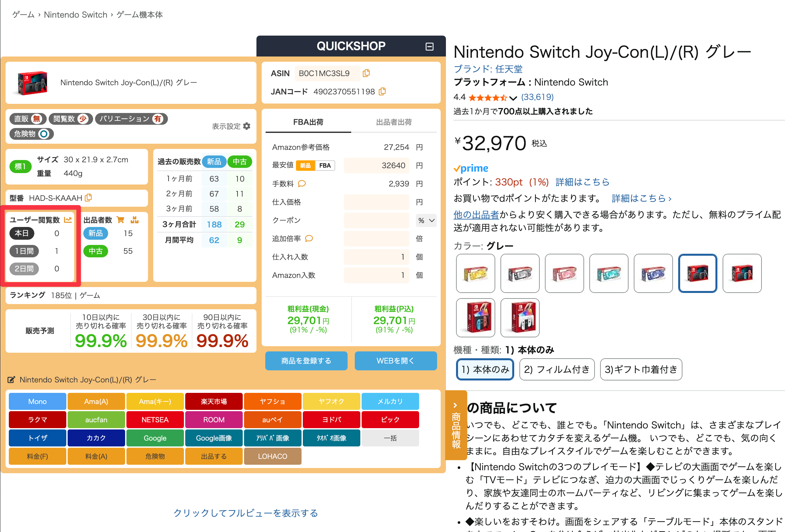Click the 仕入れ入数 input field
This screenshot has width=802, height=532.
pos(376,257)
